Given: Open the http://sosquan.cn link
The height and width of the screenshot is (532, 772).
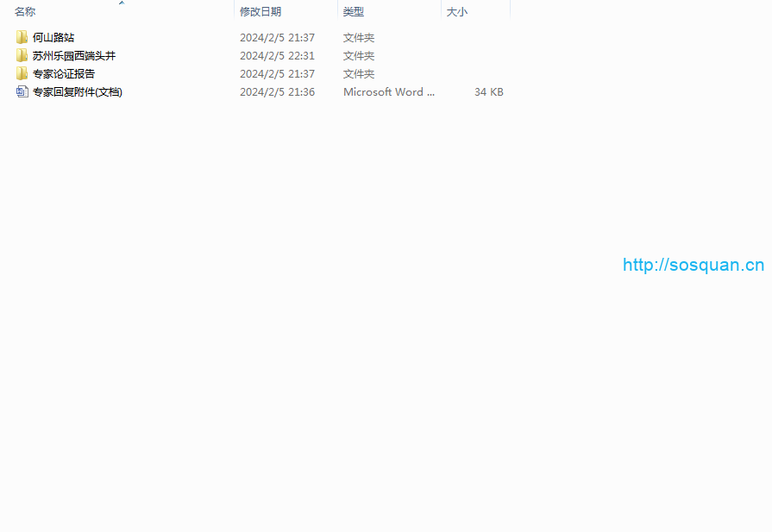Looking at the screenshot, I should (694, 265).
